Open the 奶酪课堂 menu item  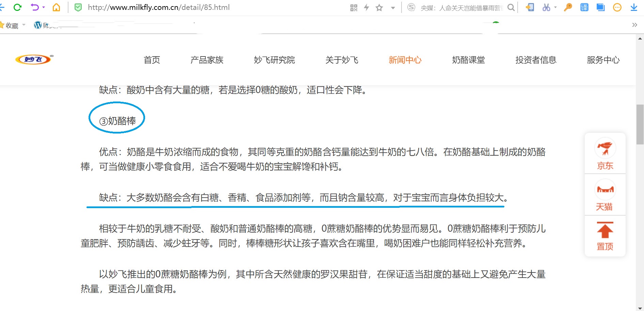point(468,60)
